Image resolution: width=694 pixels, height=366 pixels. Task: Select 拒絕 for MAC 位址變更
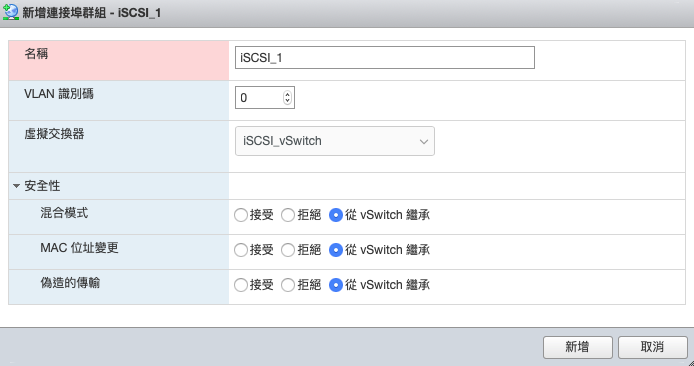pyautogui.click(x=288, y=250)
